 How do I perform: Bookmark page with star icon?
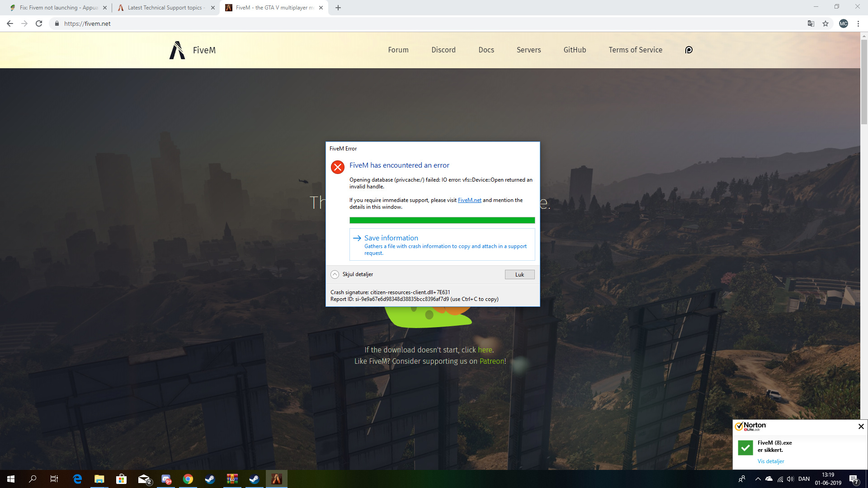[x=826, y=23]
